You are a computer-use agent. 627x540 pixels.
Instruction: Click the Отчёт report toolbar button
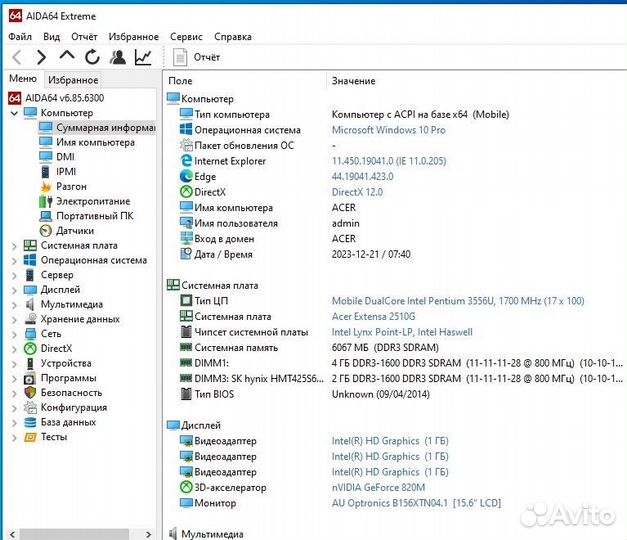click(197, 57)
